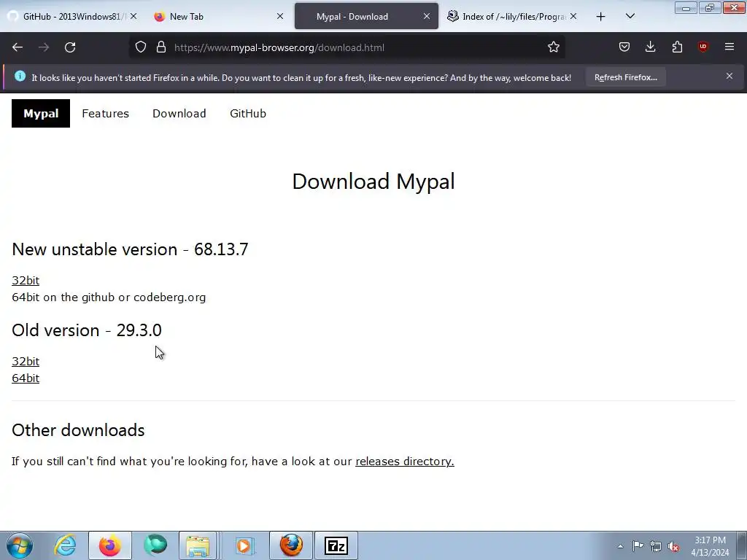Open the old Firefox logo taskbar icon
The width and height of the screenshot is (747, 560).
[291, 545]
